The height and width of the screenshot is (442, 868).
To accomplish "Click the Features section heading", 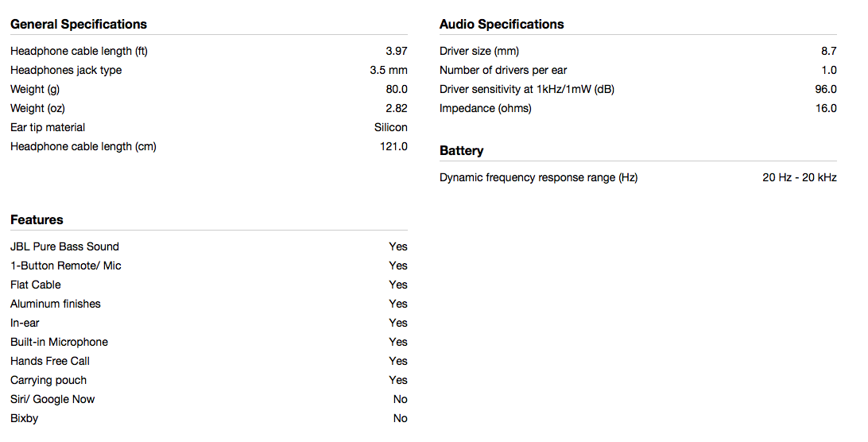I will point(37,220).
